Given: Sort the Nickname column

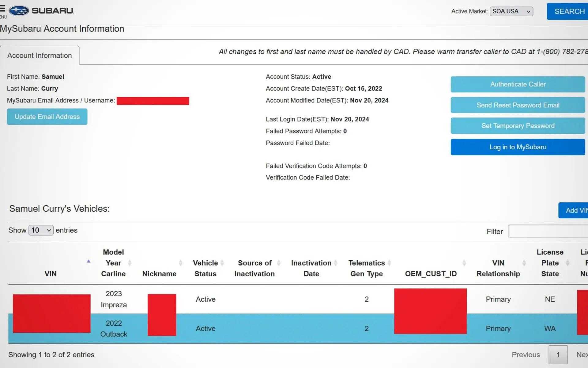Looking at the screenshot, I should 180,263.
